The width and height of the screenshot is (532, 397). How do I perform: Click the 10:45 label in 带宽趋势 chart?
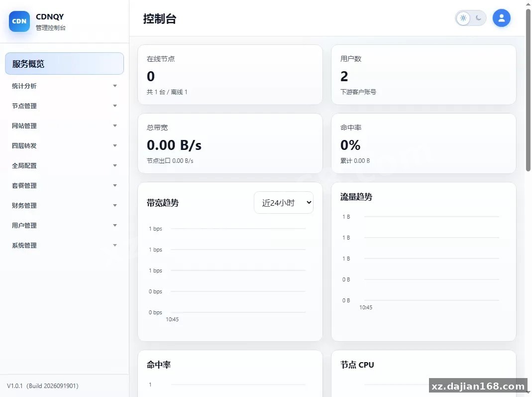pos(172,319)
